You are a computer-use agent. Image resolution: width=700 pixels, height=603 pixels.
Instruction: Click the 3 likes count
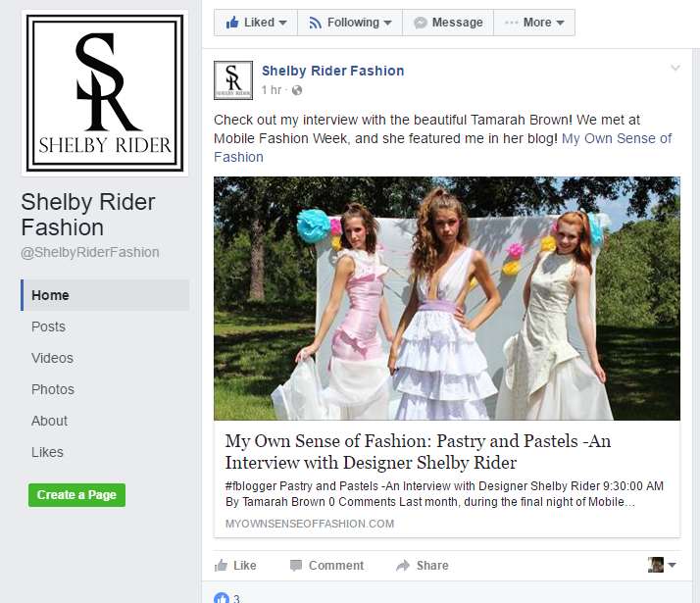pos(236,598)
